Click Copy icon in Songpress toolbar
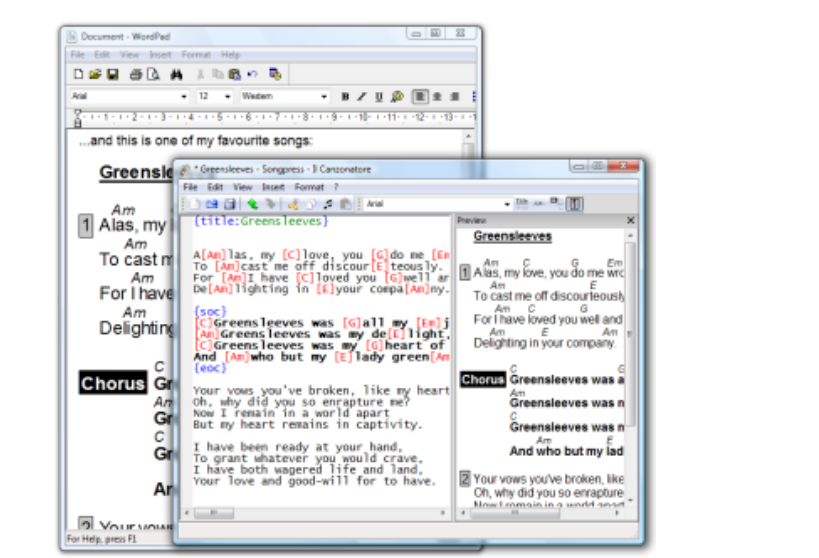Screen dimensions: 819x558 click(310, 204)
